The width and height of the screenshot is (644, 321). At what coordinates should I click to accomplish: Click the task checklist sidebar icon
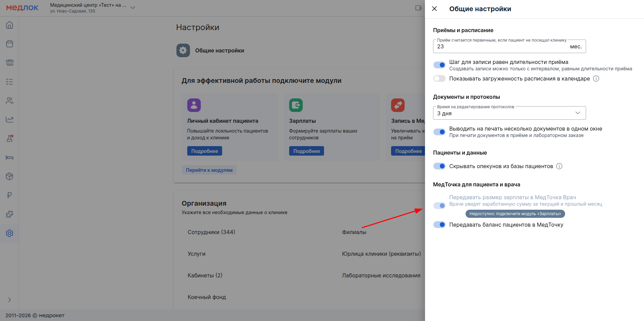pos(9,82)
